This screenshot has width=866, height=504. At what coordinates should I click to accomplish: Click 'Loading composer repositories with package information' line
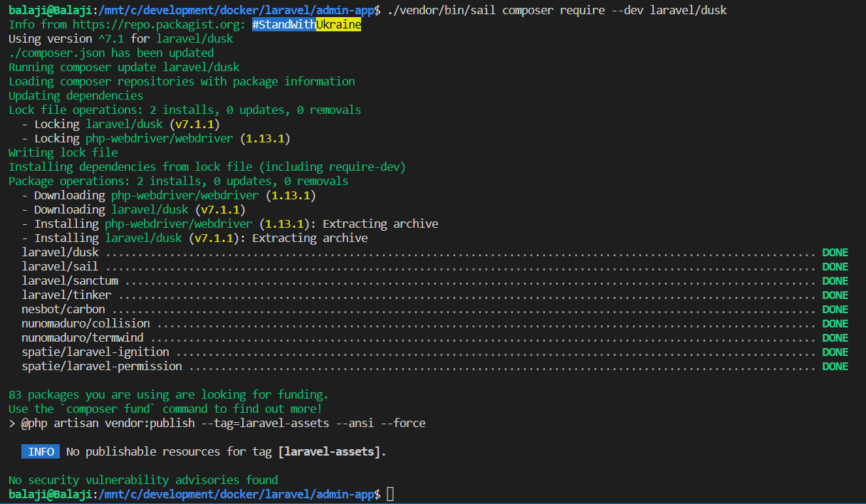[x=182, y=81]
